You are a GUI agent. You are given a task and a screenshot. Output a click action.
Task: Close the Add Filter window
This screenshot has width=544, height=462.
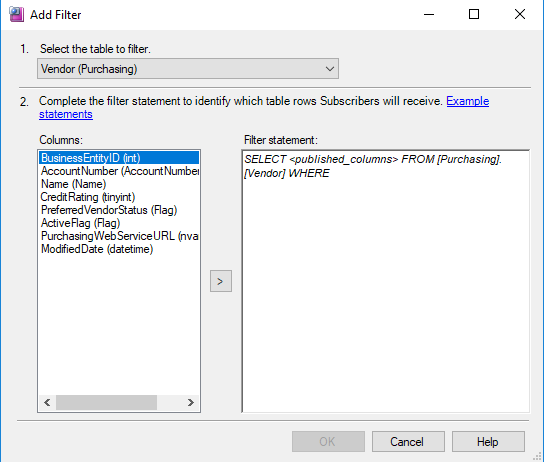(x=520, y=15)
